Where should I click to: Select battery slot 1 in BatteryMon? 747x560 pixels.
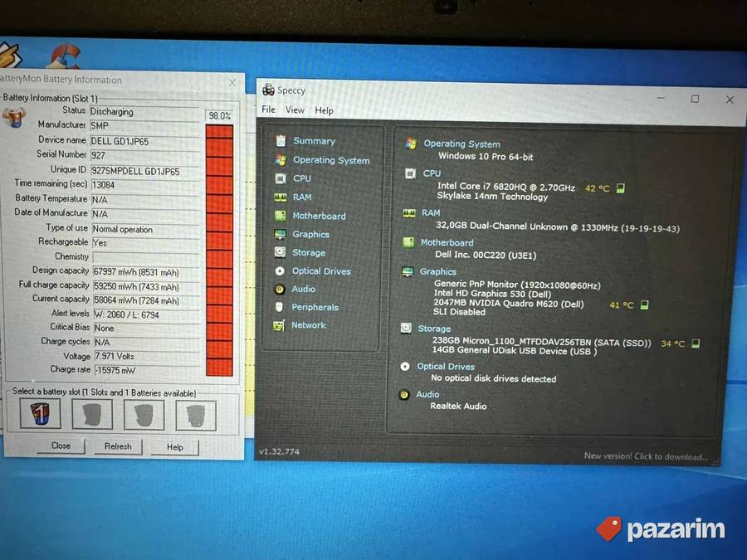[x=41, y=413]
